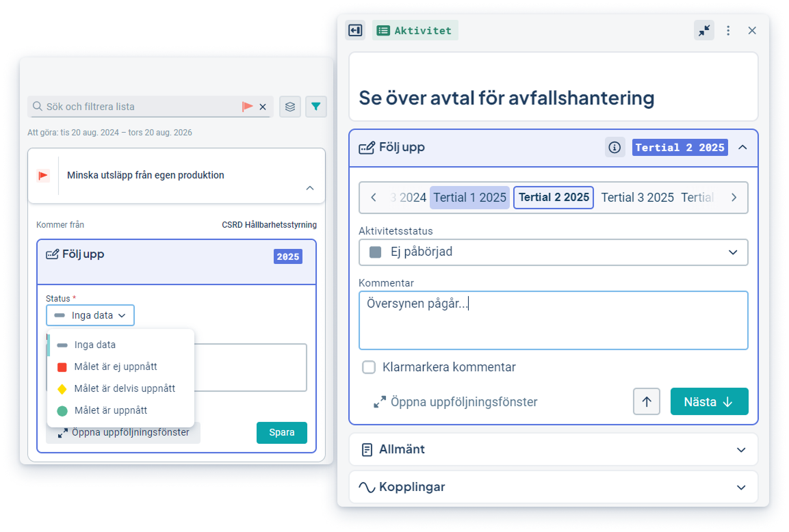The image size is (789, 532).
Task: Go to previous period with left chevron
Action: tap(374, 198)
